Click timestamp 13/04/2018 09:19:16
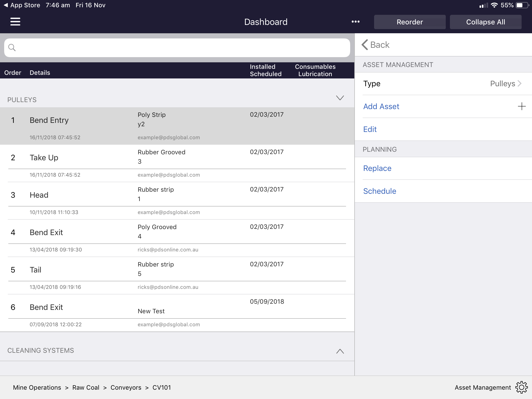 click(55, 287)
